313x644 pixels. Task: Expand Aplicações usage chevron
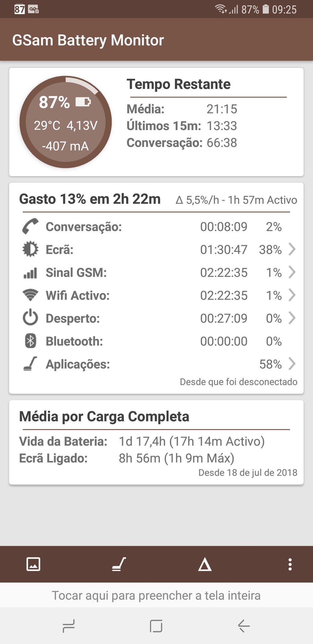coord(292,364)
